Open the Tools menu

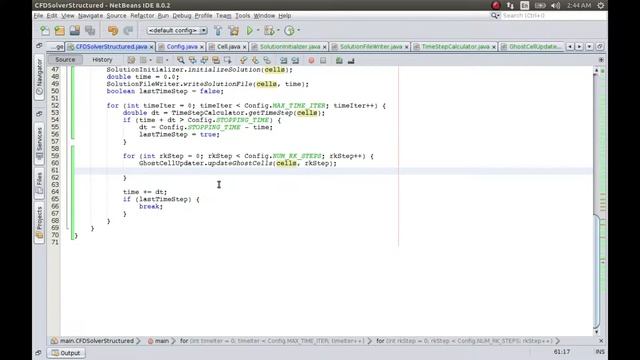[x=242, y=16]
